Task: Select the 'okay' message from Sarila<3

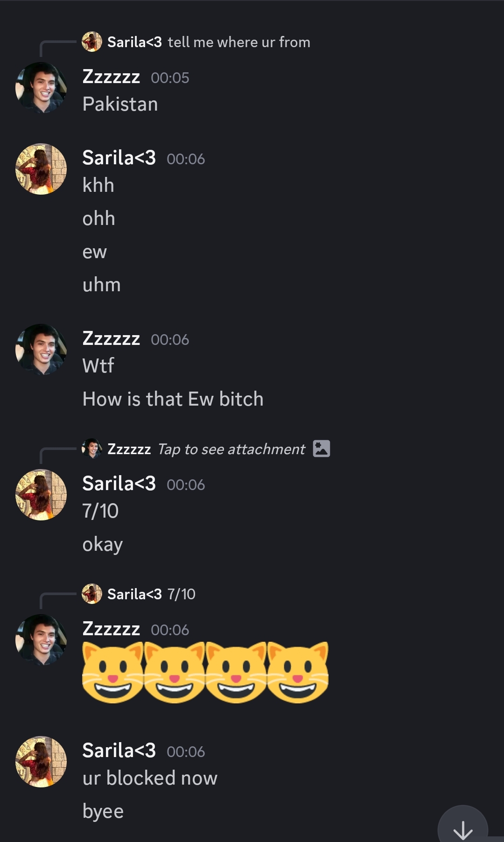Action: 102,543
